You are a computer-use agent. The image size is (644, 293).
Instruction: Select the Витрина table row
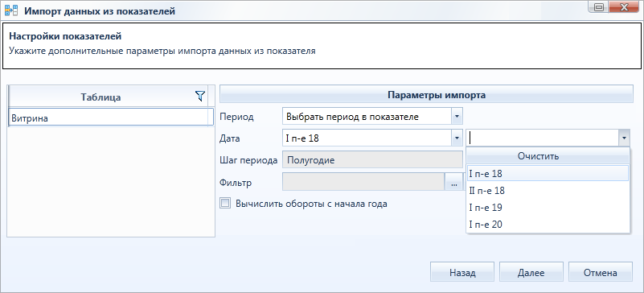(111, 118)
